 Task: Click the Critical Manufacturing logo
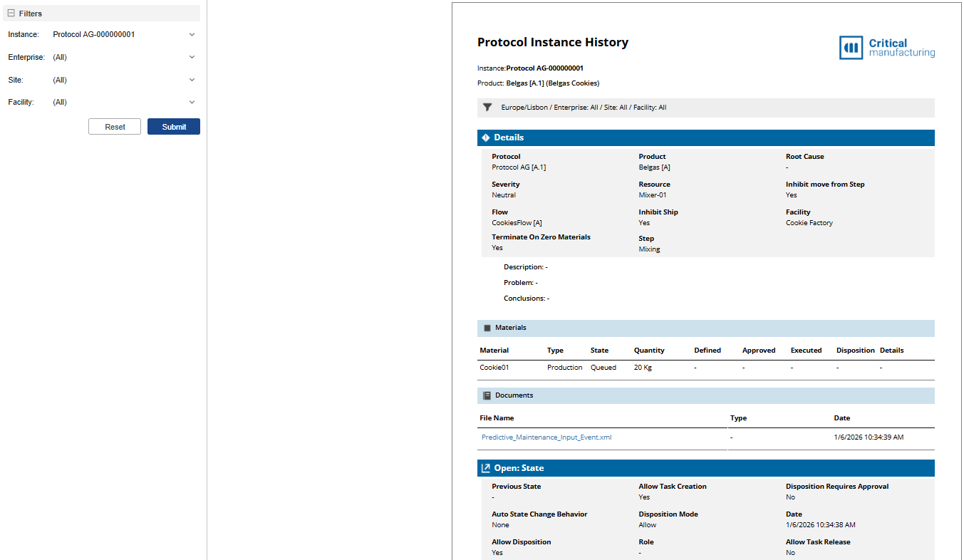pos(887,48)
